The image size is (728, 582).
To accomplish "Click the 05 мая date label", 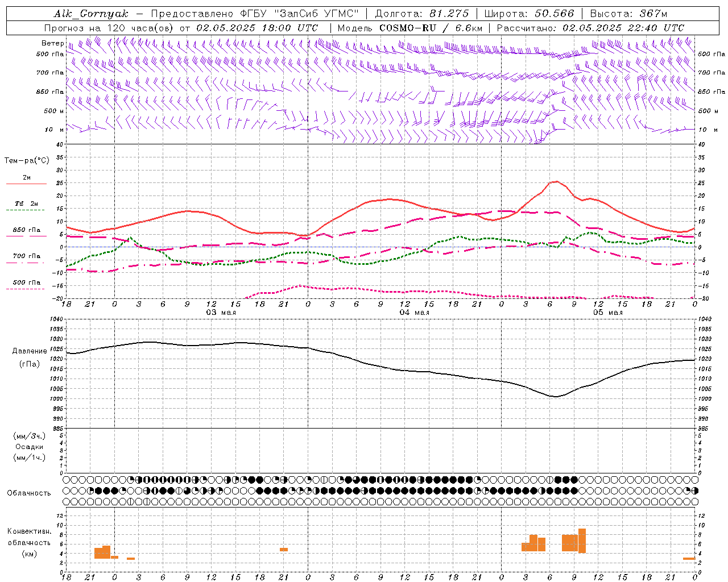I will pos(607,313).
